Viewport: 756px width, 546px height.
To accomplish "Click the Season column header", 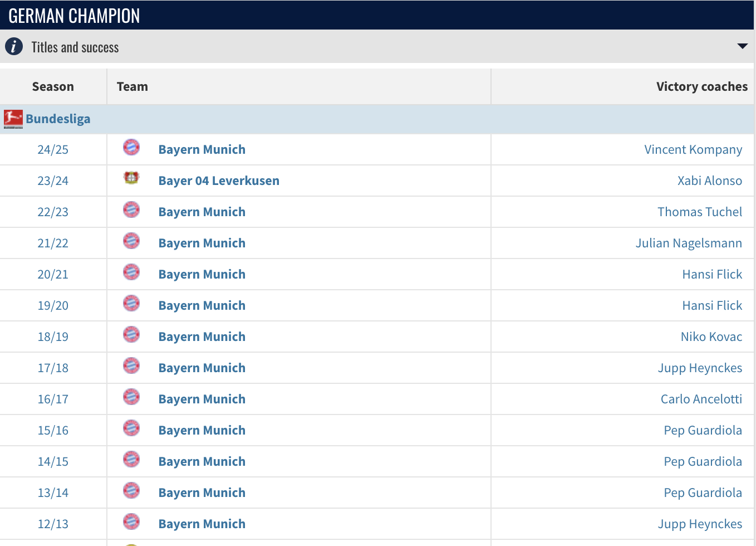I will click(53, 86).
